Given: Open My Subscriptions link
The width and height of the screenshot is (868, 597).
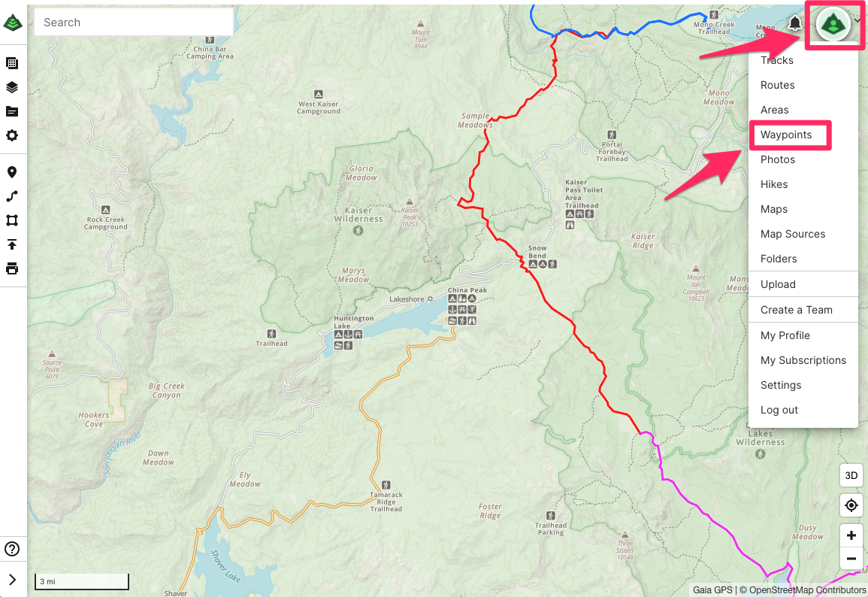Looking at the screenshot, I should (803, 360).
